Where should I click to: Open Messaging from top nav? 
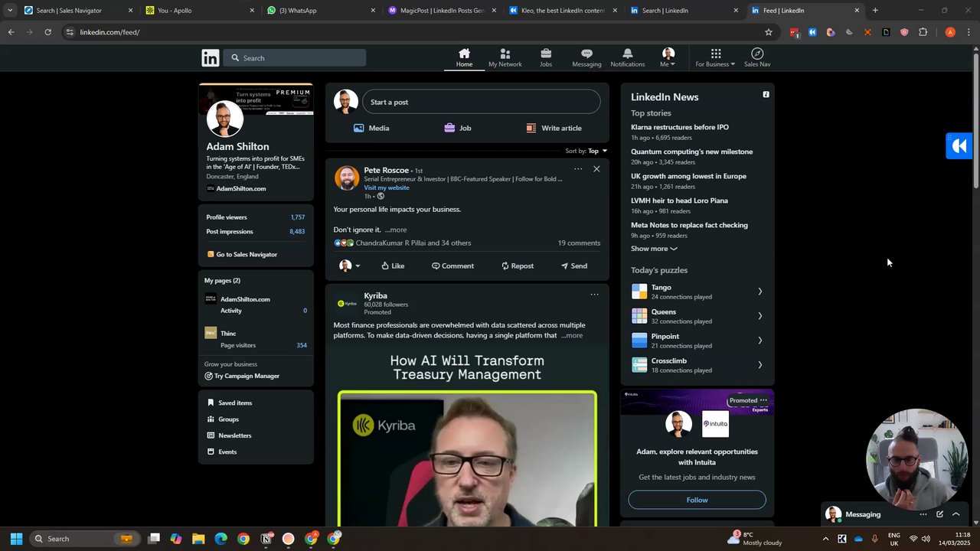coord(586,58)
